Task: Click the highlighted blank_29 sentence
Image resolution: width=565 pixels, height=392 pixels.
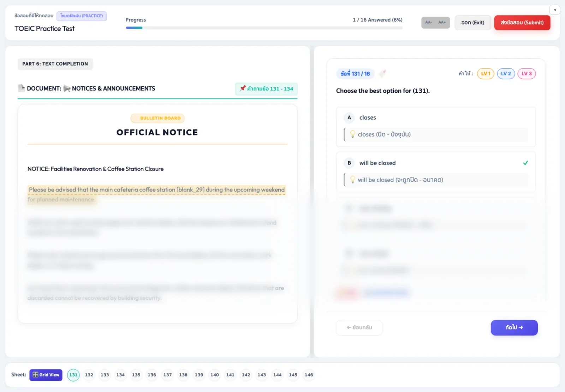Action: [156, 195]
